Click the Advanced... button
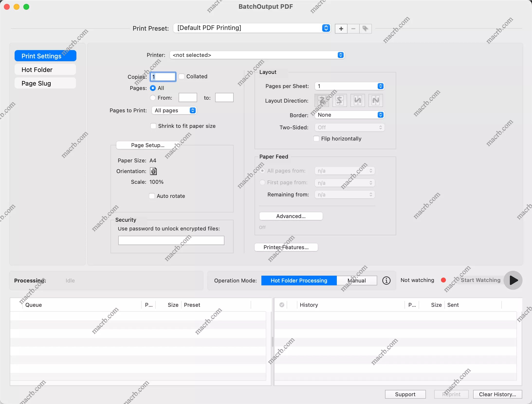532x404 pixels. (291, 216)
